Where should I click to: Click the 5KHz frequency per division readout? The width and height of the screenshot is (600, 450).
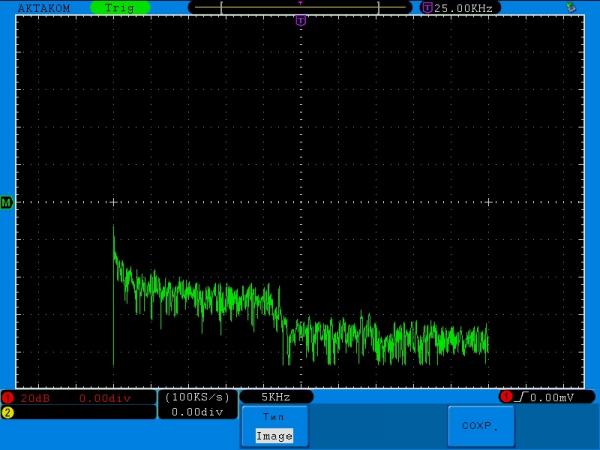tap(276, 397)
